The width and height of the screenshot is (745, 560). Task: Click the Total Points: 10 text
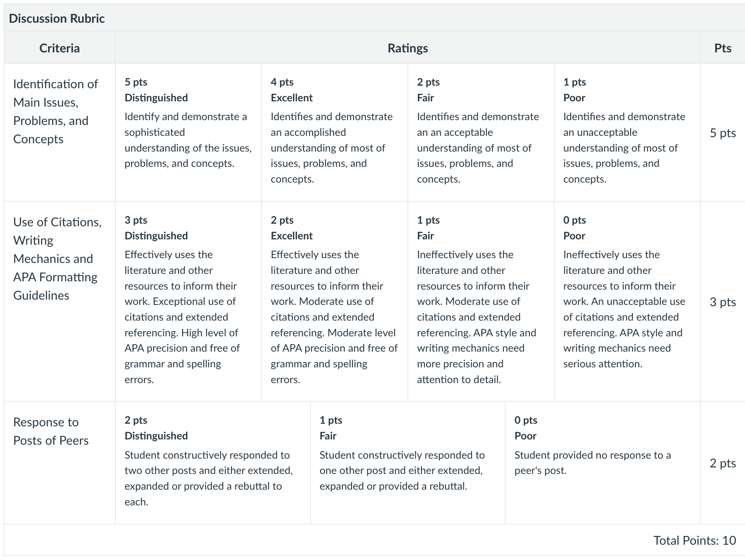click(695, 540)
